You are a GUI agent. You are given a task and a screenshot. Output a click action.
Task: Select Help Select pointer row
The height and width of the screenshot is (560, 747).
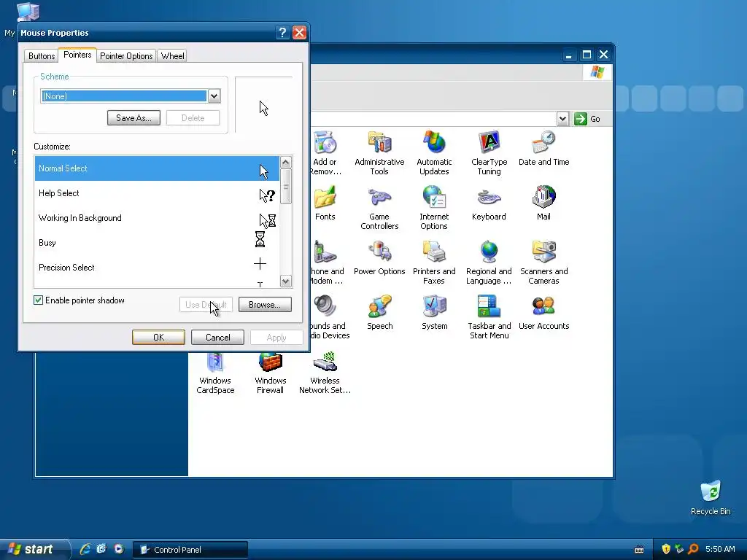157,192
